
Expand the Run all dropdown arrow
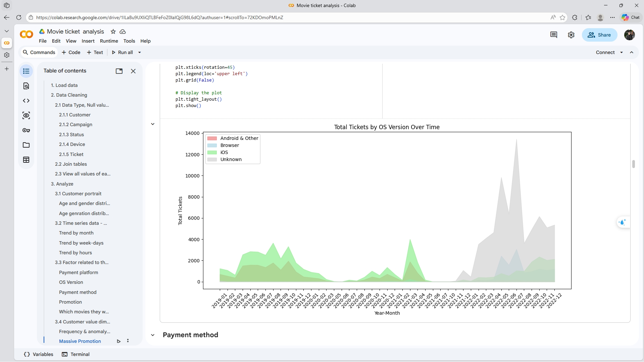point(140,52)
